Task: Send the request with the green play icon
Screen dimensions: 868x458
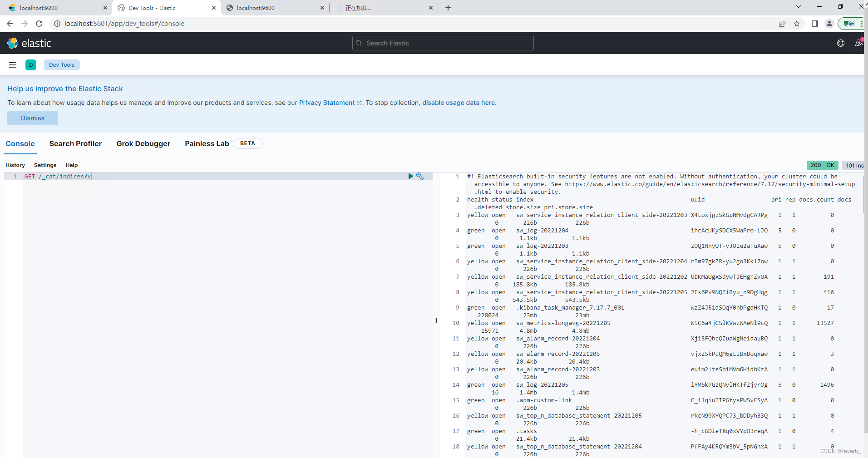Action: pos(410,176)
